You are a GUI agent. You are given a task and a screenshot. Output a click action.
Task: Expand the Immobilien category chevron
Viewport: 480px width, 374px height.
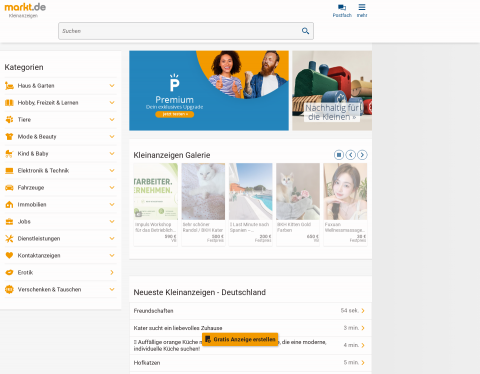(112, 205)
